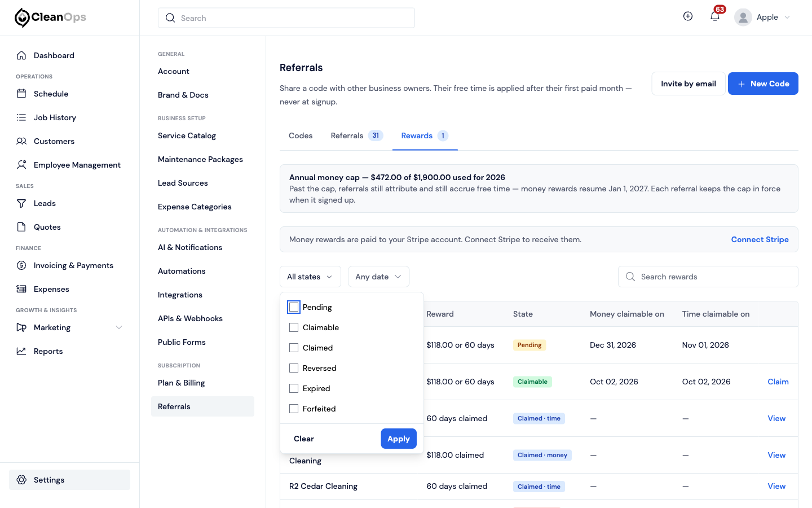Expand the Marketing submenu chevron
The height and width of the screenshot is (508, 812).
[119, 327]
